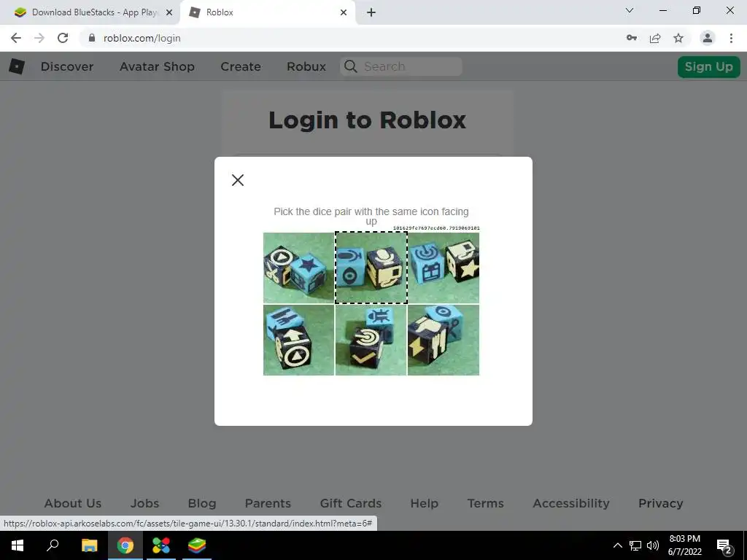Open the taskbar clock and date

[684, 545]
